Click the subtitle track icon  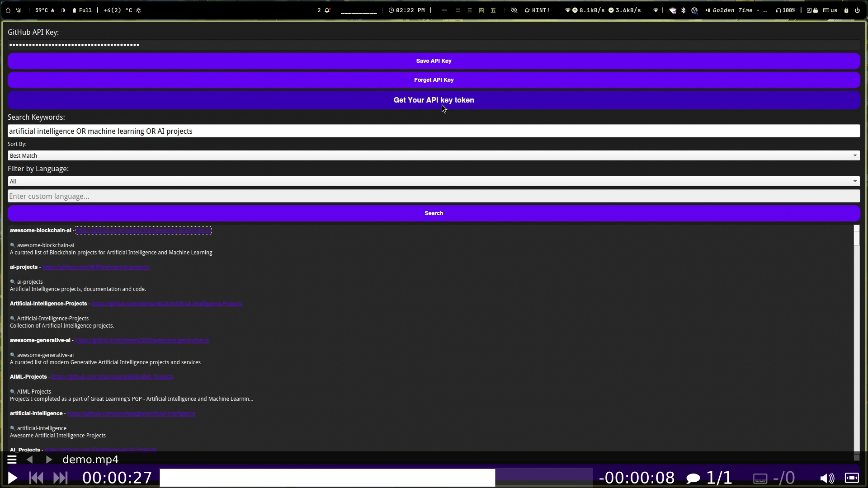coord(760,478)
